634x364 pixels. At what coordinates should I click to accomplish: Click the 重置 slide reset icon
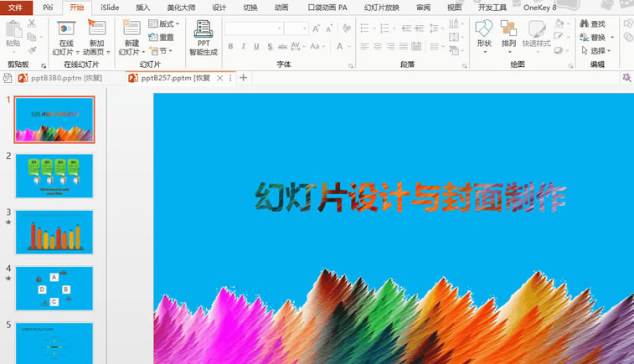pyautogui.click(x=162, y=38)
